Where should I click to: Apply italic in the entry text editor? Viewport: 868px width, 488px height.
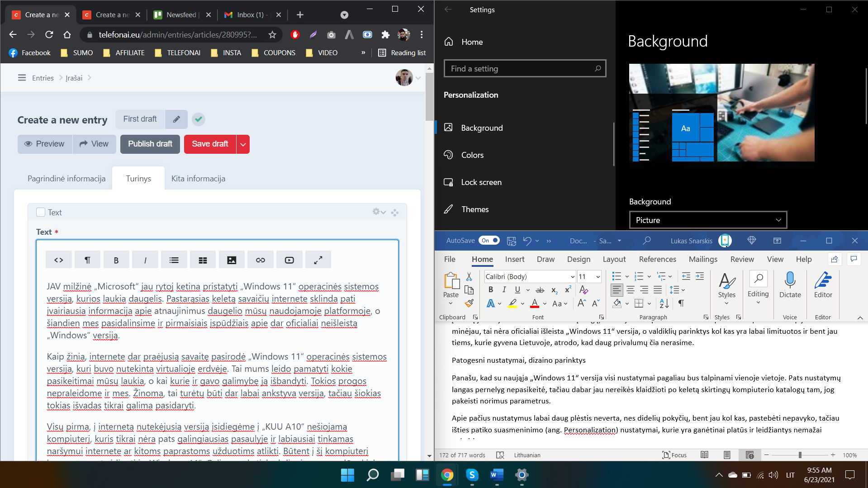tap(145, 260)
